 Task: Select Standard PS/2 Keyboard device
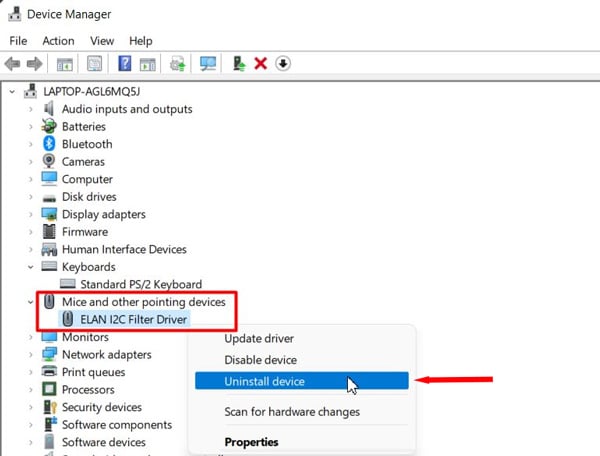pyautogui.click(x=141, y=285)
